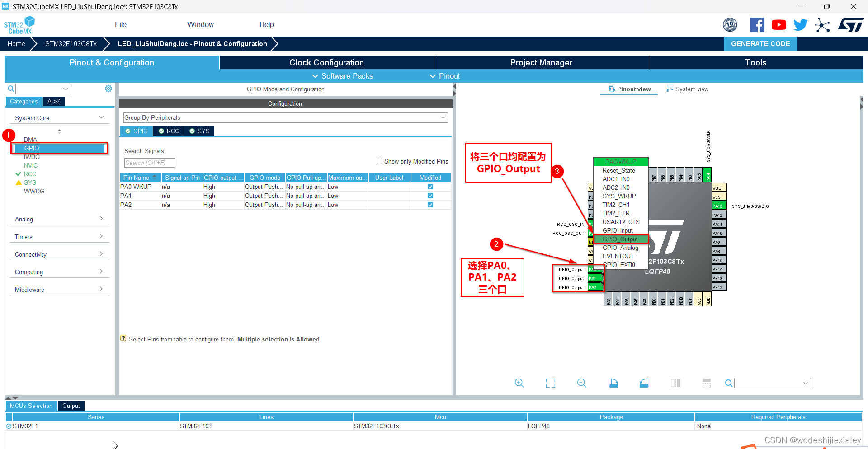
Task: Open the left panel search dropdown
Action: (x=43, y=89)
